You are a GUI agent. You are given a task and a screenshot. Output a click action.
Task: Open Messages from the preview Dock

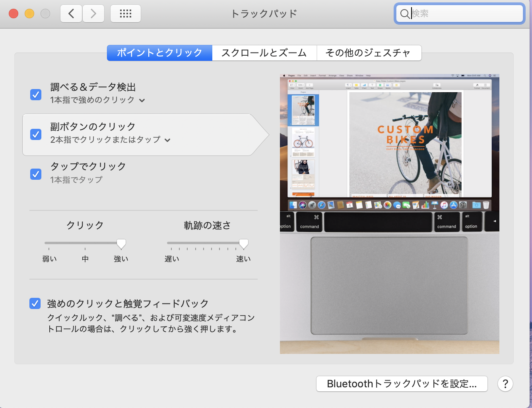click(398, 205)
